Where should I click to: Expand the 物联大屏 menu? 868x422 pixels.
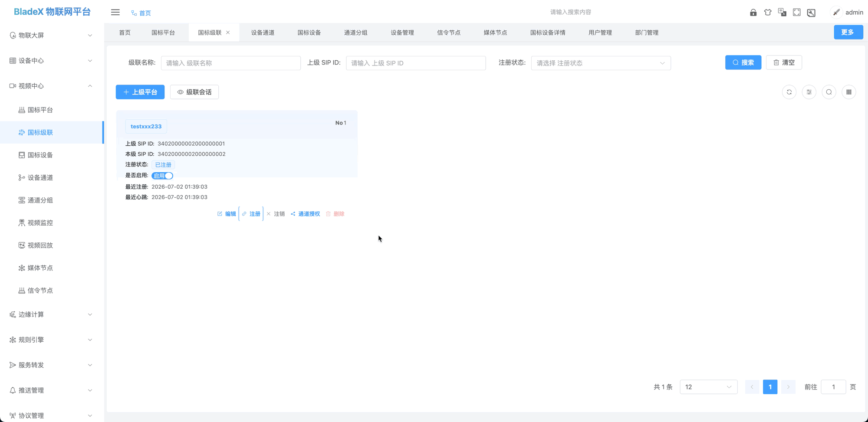[x=52, y=35]
